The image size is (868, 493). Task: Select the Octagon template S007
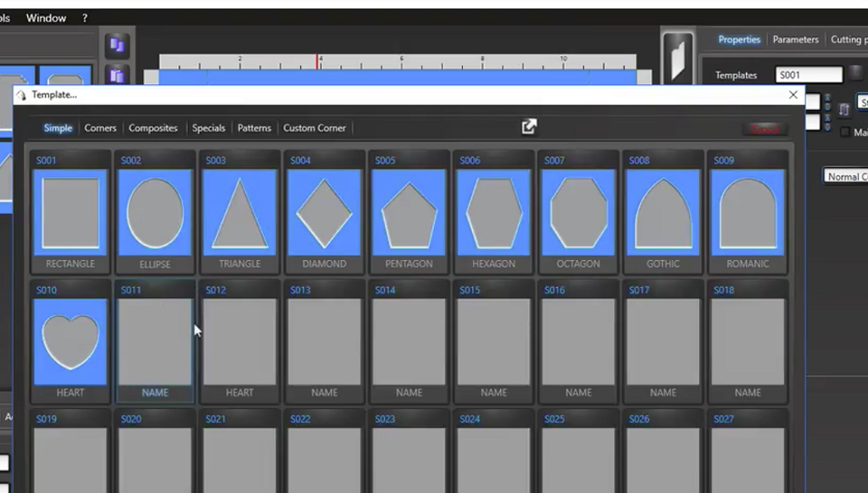578,213
